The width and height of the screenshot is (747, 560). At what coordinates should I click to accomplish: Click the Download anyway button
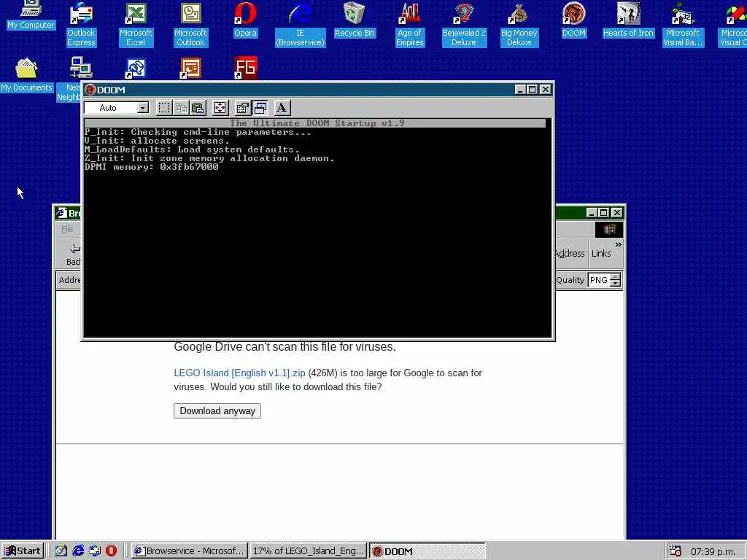[217, 411]
